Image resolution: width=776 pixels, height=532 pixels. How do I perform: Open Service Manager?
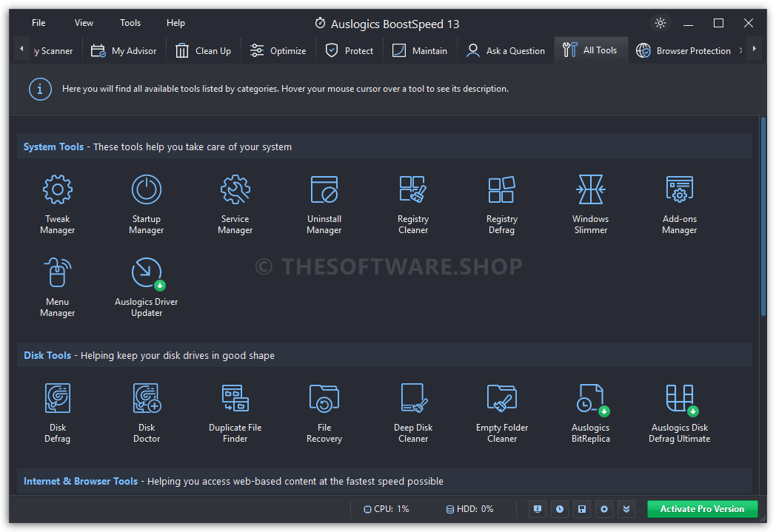pos(235,204)
